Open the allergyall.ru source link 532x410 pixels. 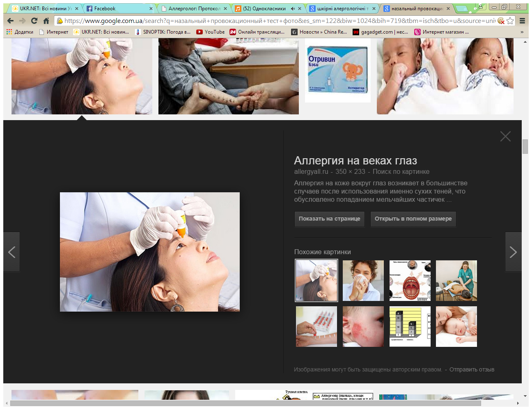(x=311, y=171)
